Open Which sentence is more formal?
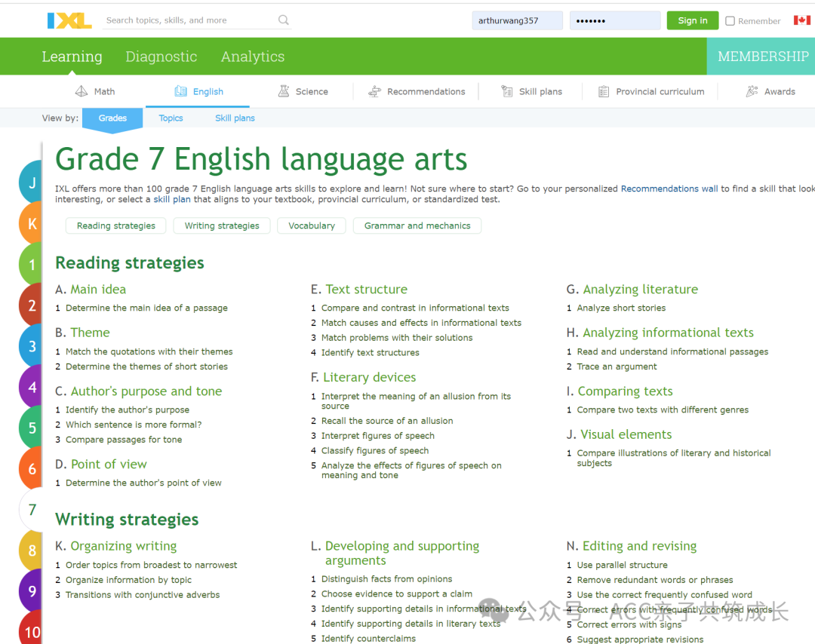This screenshot has height=644, width=815. click(x=134, y=425)
